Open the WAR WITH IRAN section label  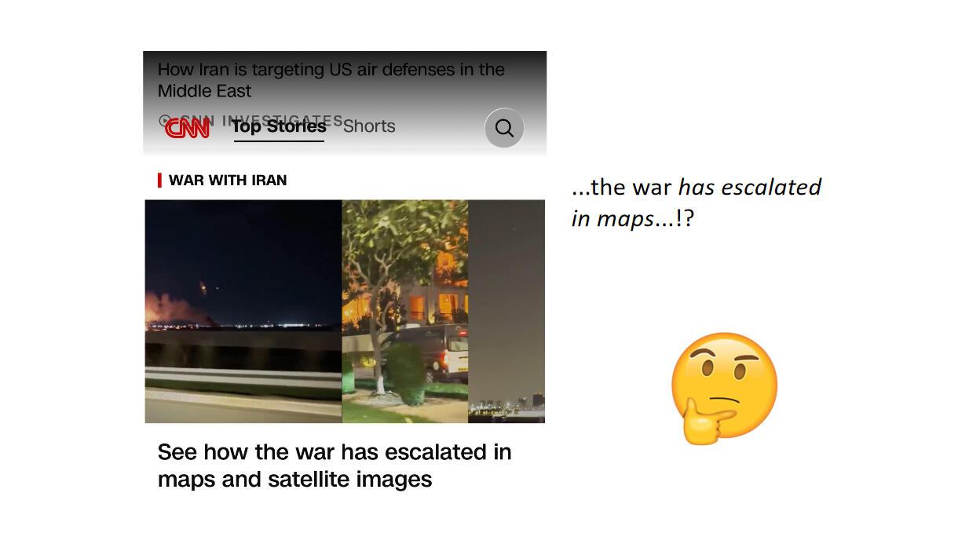tap(228, 181)
